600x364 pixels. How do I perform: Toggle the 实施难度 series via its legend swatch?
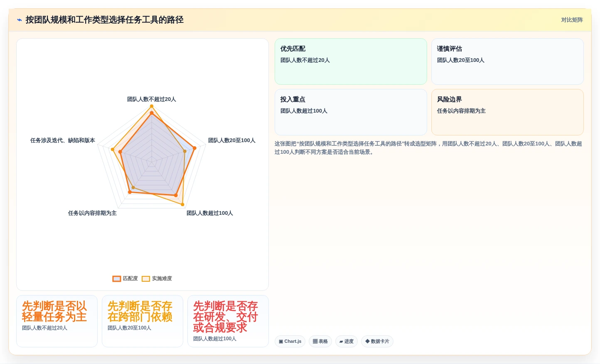[146, 279]
